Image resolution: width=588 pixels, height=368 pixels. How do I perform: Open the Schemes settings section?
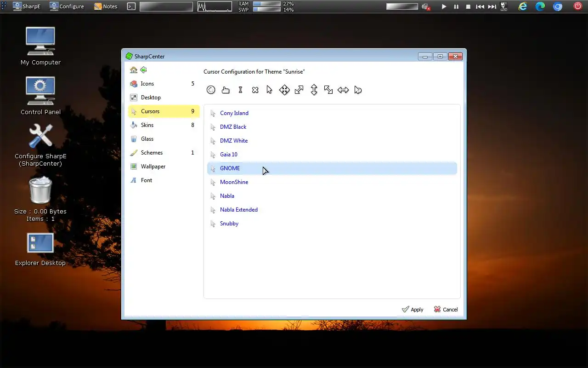(164, 153)
